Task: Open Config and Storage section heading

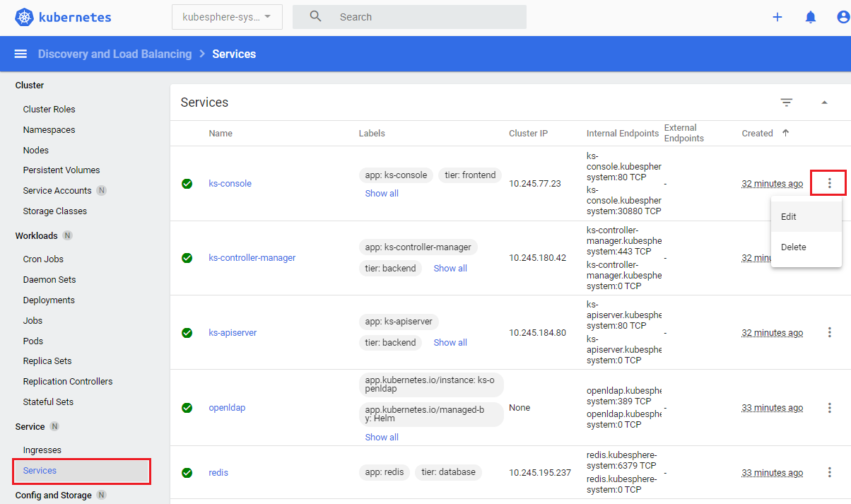Action: tap(54, 495)
